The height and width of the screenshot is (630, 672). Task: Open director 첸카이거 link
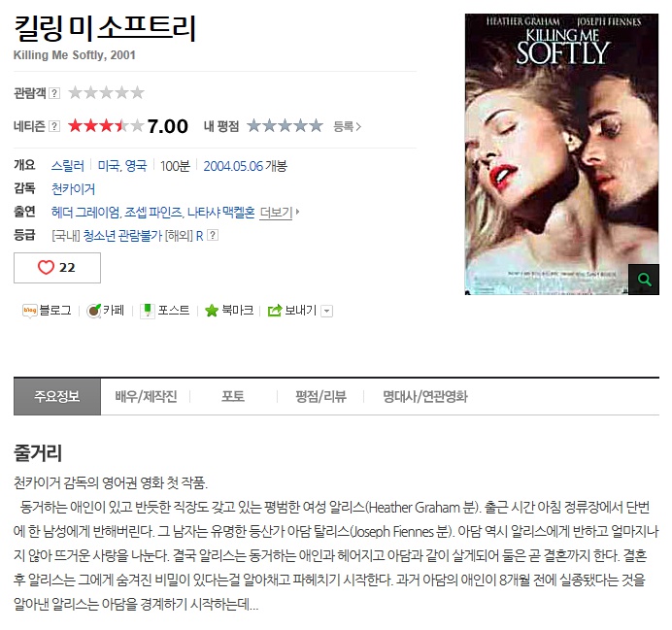click(73, 189)
